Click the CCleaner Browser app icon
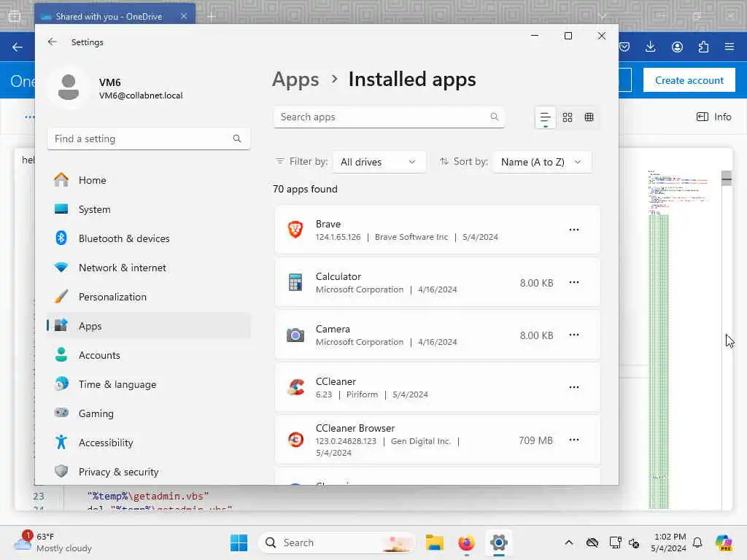The width and height of the screenshot is (747, 560). click(x=295, y=440)
